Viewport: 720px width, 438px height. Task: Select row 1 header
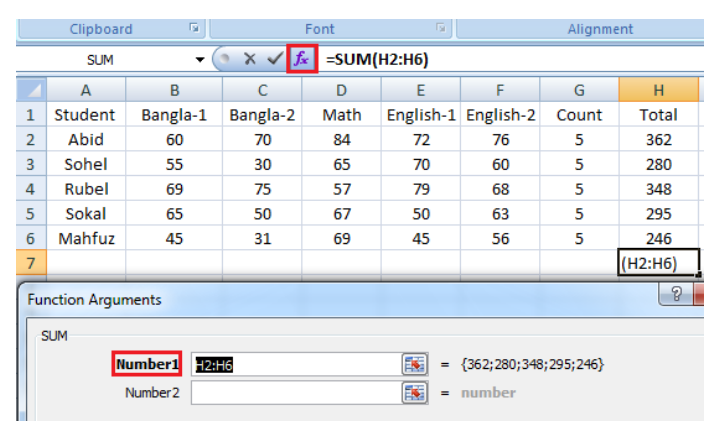[30, 115]
